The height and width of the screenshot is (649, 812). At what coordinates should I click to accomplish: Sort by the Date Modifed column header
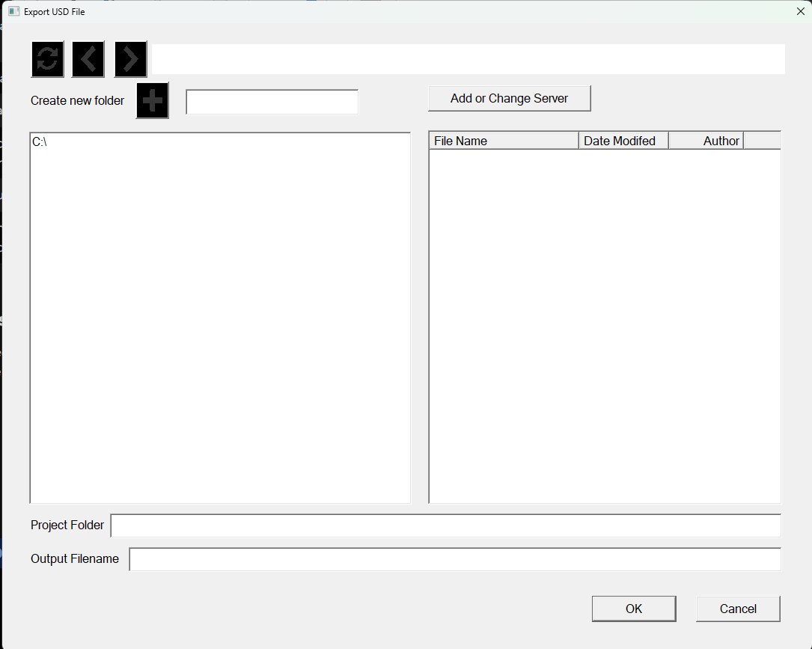pos(623,141)
